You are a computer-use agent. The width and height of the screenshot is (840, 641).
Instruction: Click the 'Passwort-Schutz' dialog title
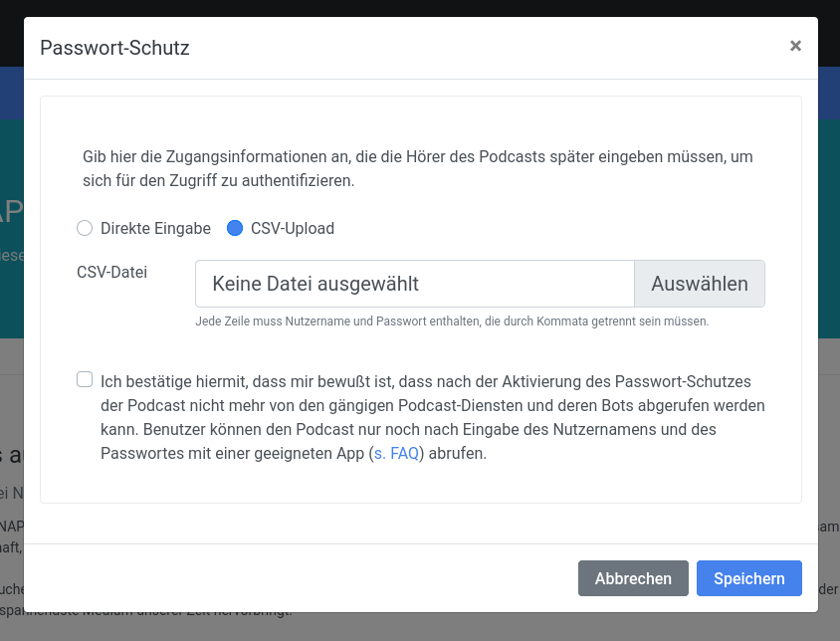[114, 47]
